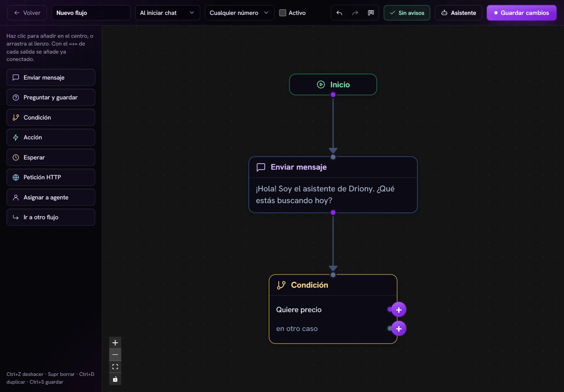The image size is (564, 392).
Task: Select the 'Quiere precio' condition row
Action: [x=333, y=310]
